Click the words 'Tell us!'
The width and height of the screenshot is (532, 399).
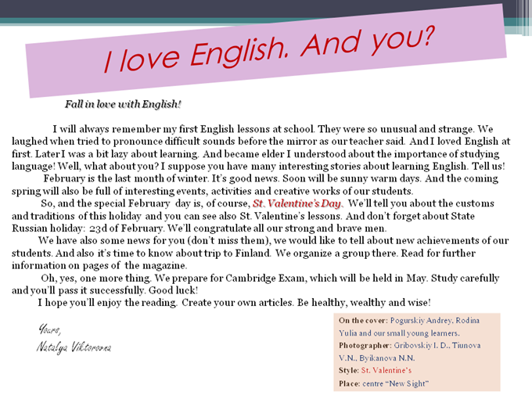(488, 166)
